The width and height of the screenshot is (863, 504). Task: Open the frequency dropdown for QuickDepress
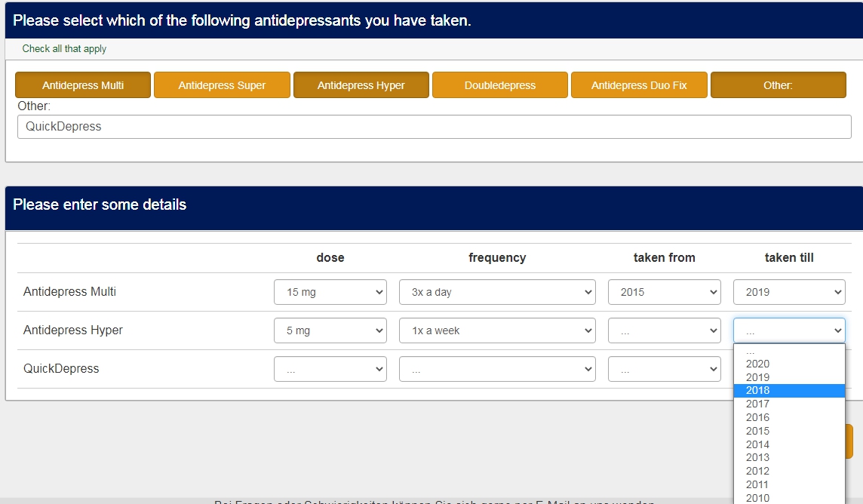(x=497, y=369)
